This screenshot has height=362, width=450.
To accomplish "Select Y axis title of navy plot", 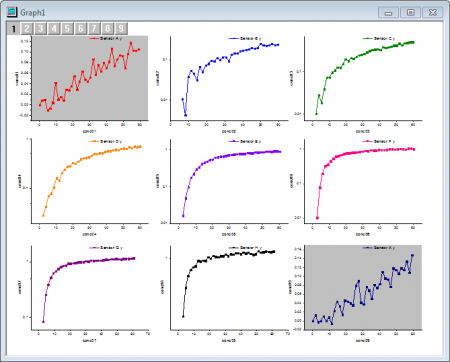I will 290,287.
